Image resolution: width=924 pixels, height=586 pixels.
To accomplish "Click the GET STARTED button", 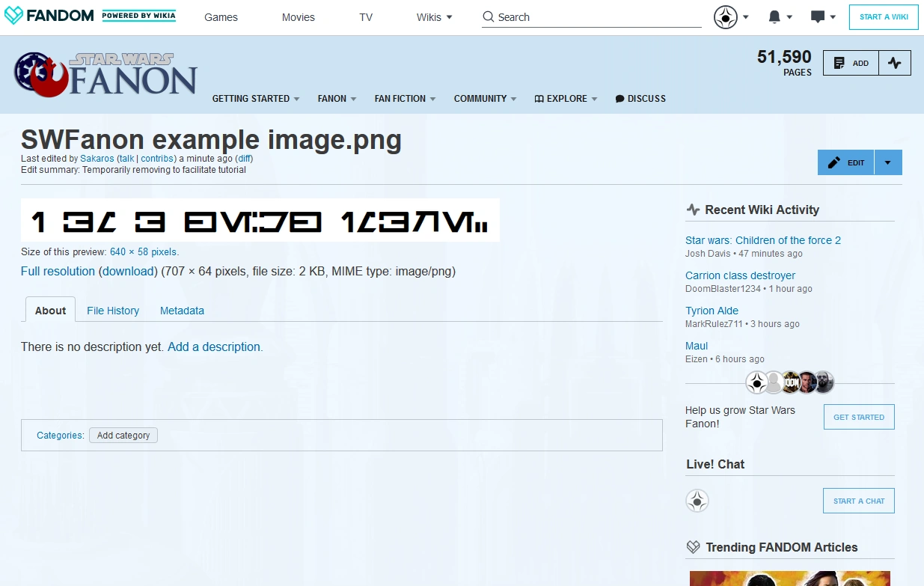I will pos(859,417).
